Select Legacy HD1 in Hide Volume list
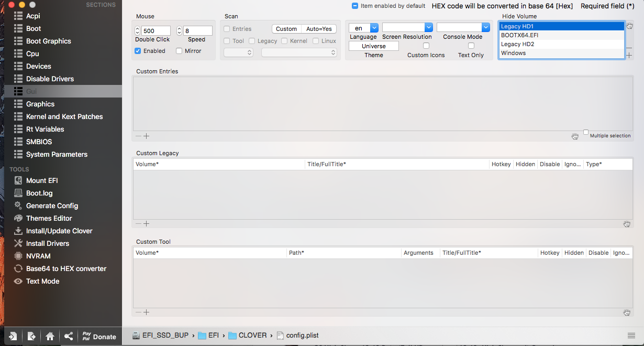This screenshot has height=346, width=644. point(561,26)
